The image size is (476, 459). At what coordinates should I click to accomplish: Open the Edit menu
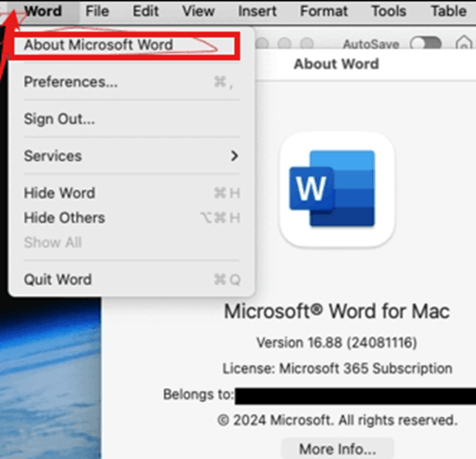[x=145, y=11]
